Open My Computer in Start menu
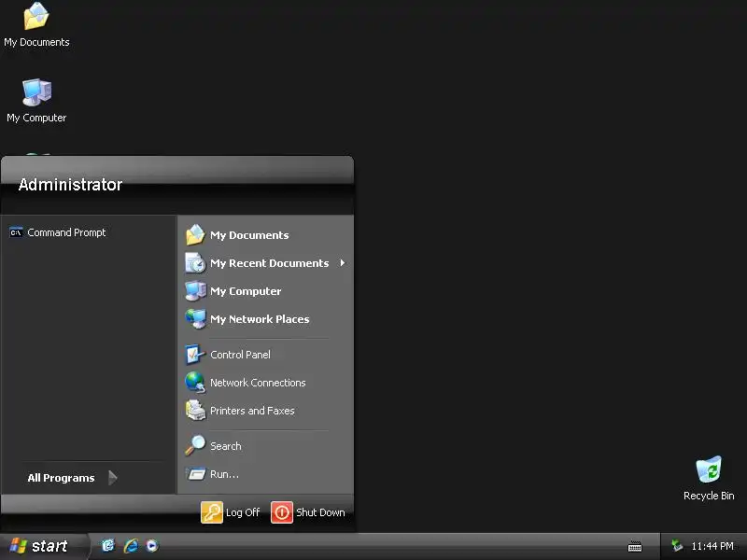The image size is (747, 560). [x=265, y=291]
